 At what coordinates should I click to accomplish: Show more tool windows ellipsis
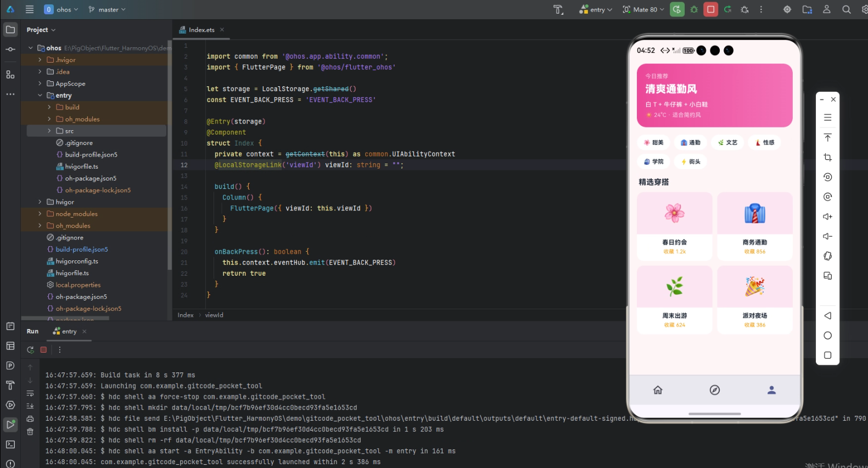10,94
